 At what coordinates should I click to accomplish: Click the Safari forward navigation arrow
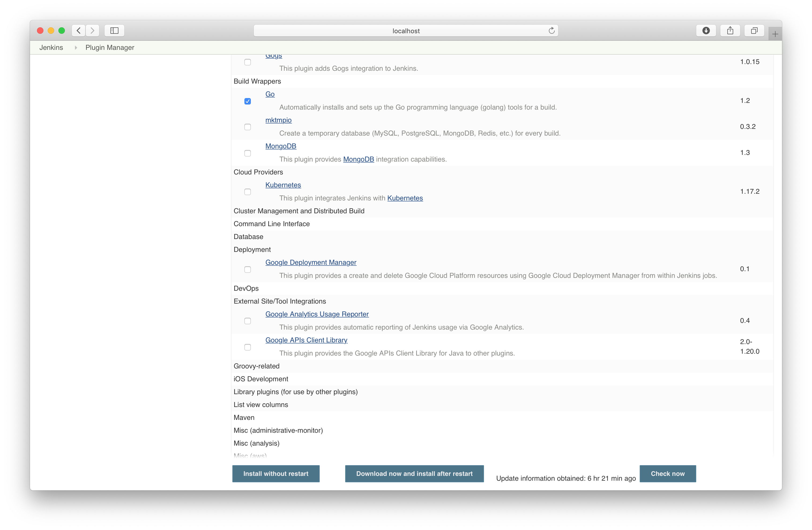tap(92, 31)
